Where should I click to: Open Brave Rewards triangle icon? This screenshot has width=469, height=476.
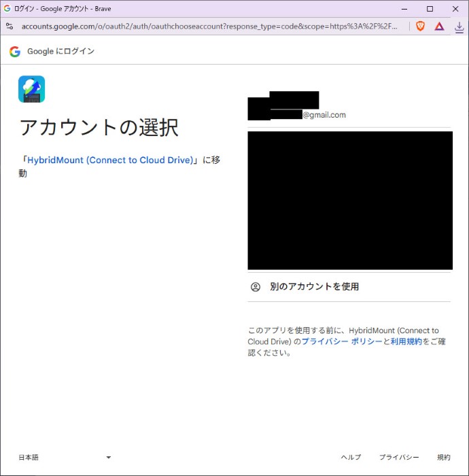pos(439,27)
